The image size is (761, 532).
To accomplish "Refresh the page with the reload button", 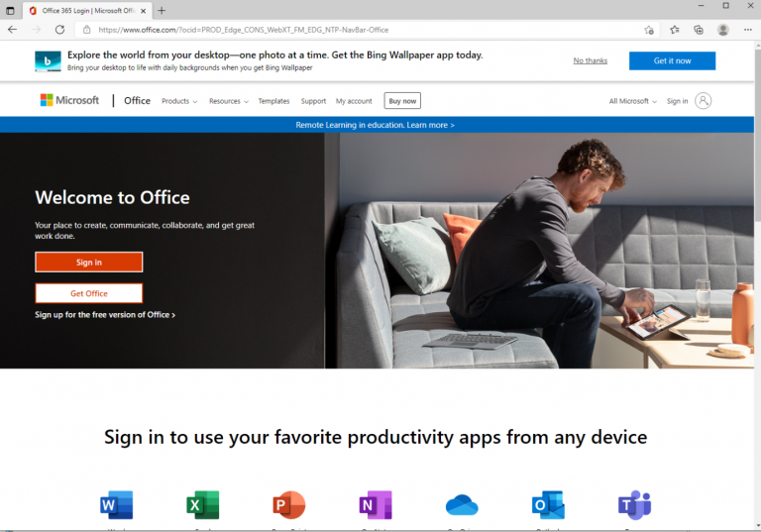I will (59, 30).
